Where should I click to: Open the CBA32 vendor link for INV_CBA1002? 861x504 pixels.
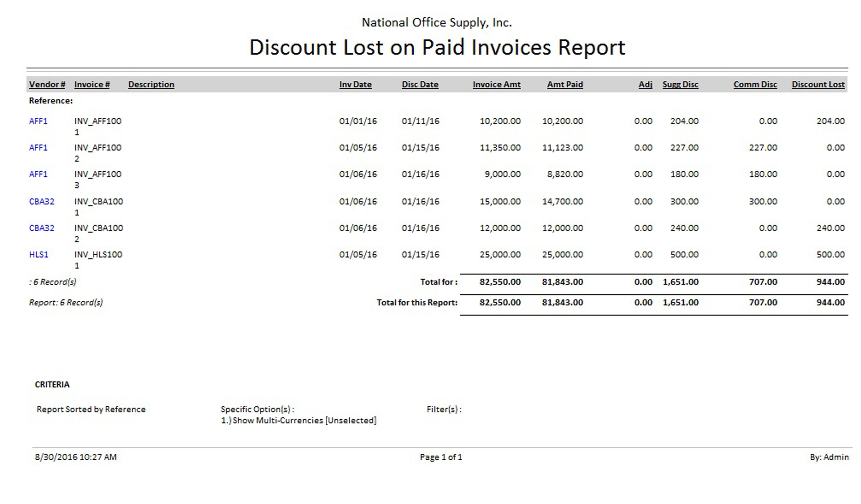click(42, 228)
